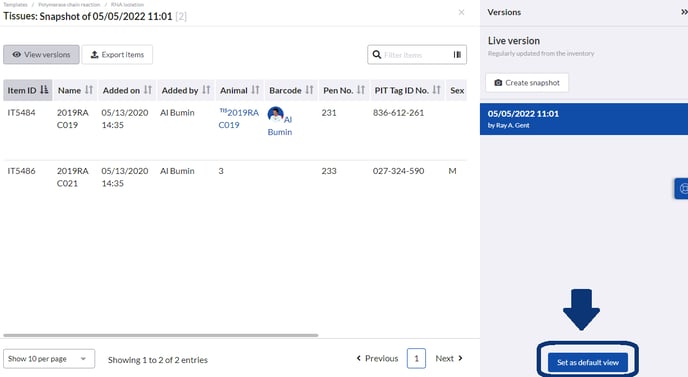Sort by Pen No. column arrows
Image resolution: width=688 pixels, height=377 pixels.
(x=361, y=90)
